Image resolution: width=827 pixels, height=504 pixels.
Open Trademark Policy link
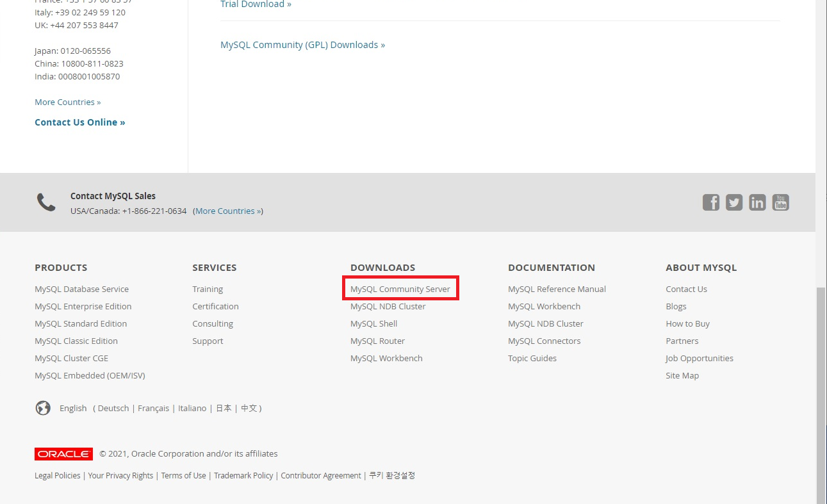[x=243, y=476]
